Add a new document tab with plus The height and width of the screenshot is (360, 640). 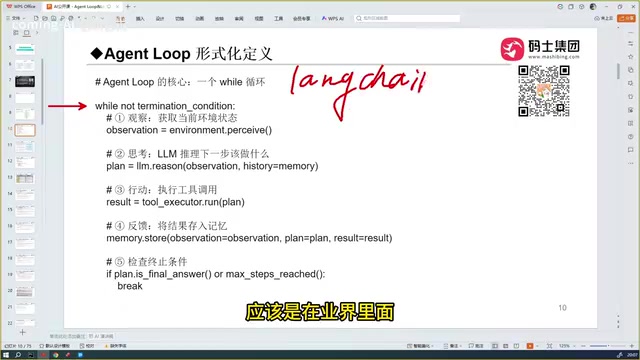tap(128, 7)
